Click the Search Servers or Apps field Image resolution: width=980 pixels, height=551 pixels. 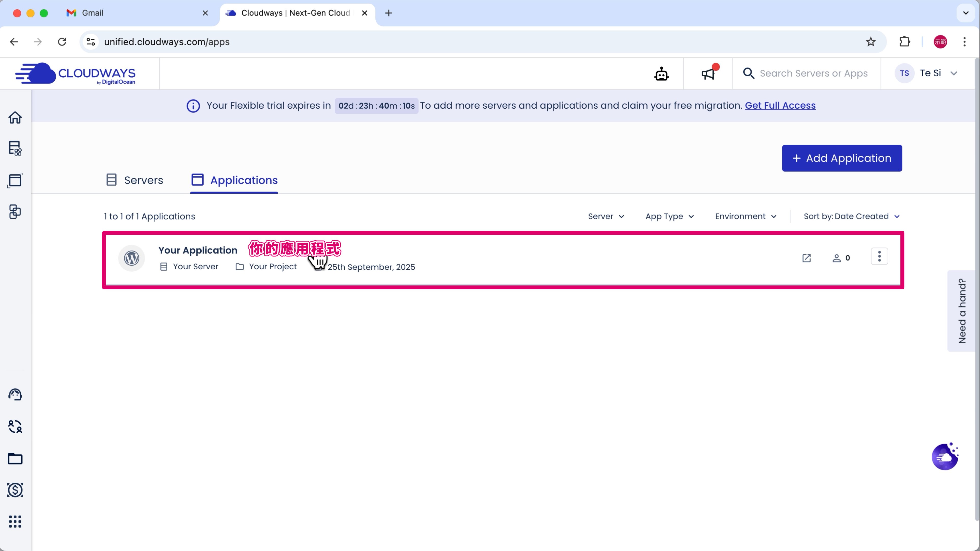click(813, 73)
